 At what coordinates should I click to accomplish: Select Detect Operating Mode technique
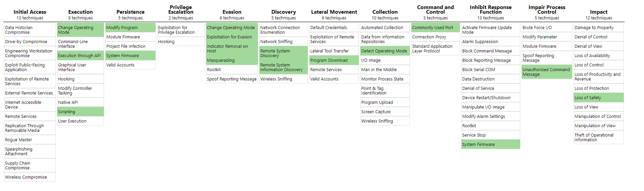(x=385, y=51)
